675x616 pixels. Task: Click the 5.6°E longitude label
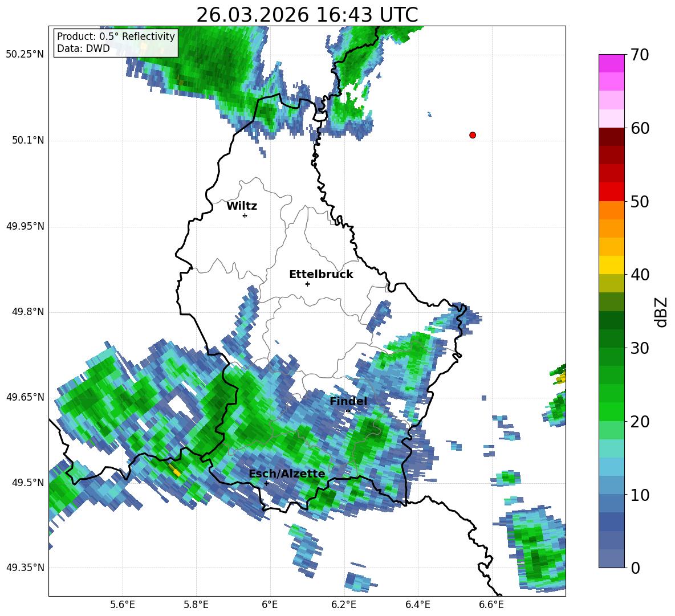point(123,605)
